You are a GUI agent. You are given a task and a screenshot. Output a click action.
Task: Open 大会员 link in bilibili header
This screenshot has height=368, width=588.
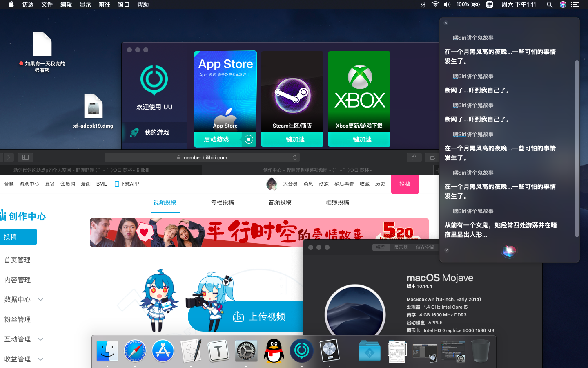[x=290, y=184]
